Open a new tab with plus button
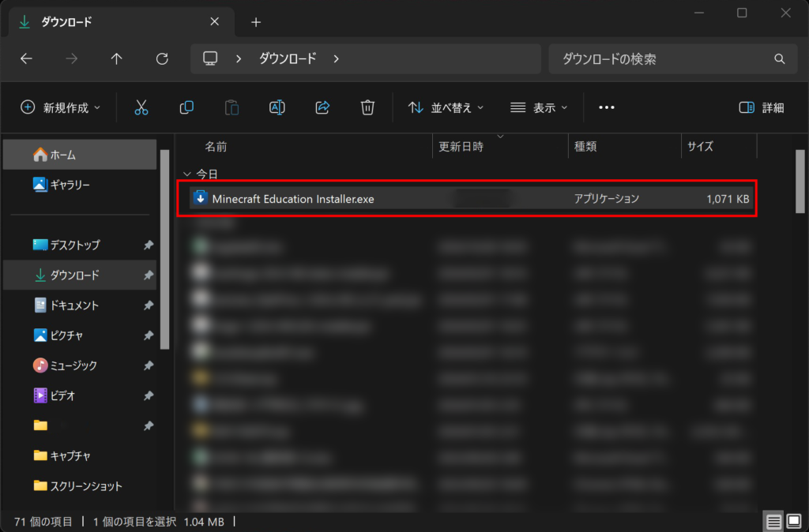 pyautogui.click(x=255, y=22)
